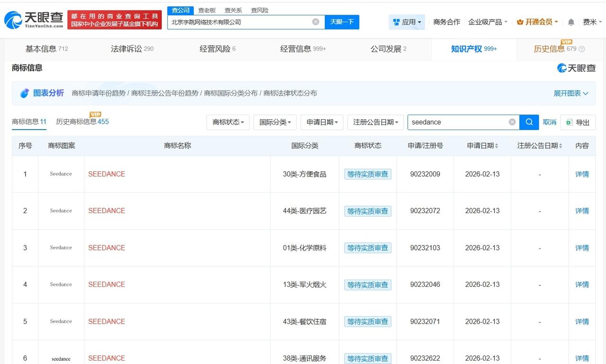Image resolution: width=606 pixels, height=364 pixels.
Task: Switch to the 查风险 search tab
Action: point(259,10)
